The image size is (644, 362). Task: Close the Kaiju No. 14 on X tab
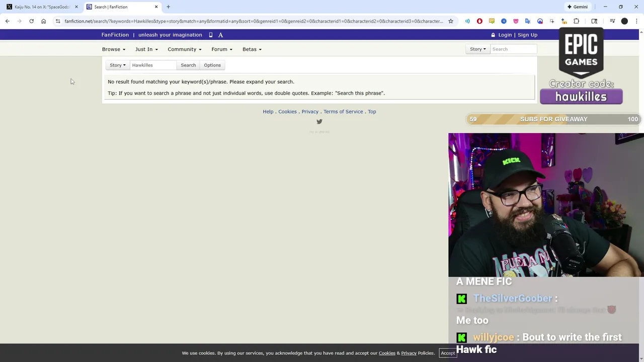point(76,7)
